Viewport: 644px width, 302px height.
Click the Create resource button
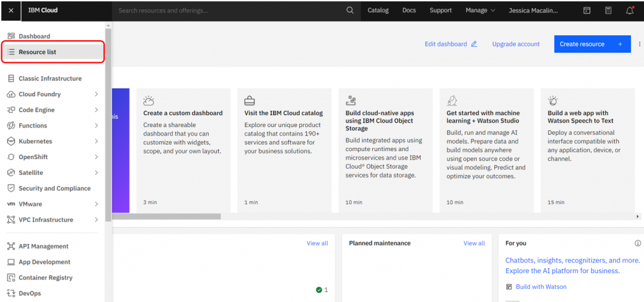(592, 44)
